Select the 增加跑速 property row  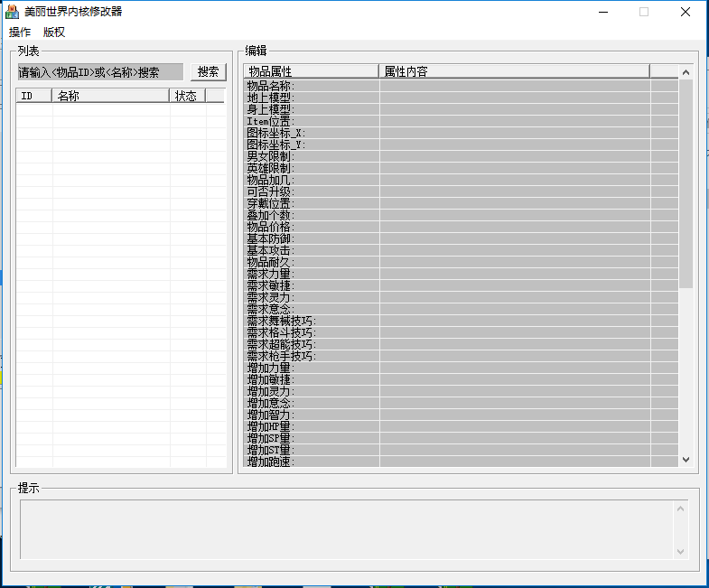[x=311, y=462]
